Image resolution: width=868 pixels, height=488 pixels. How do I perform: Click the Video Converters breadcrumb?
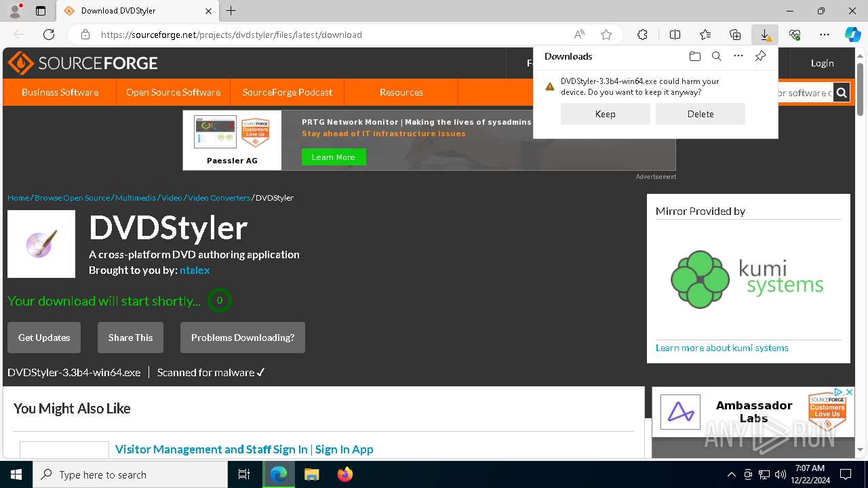pos(219,198)
